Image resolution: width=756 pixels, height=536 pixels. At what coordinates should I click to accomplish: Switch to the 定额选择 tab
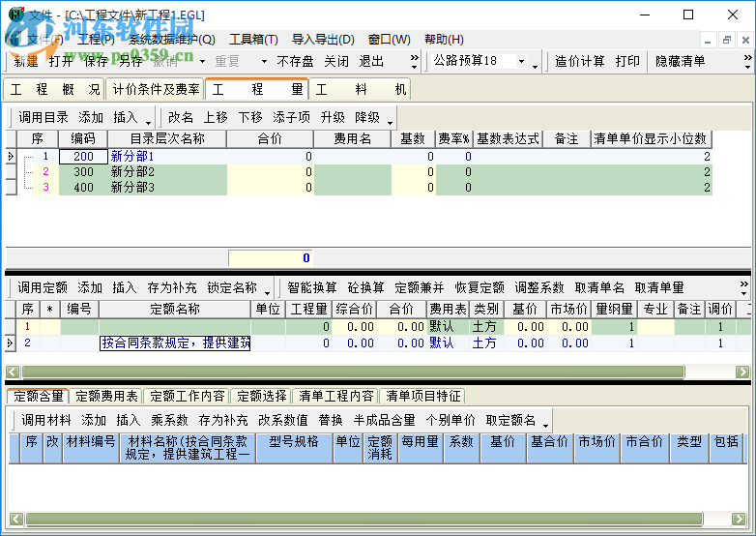pos(262,396)
